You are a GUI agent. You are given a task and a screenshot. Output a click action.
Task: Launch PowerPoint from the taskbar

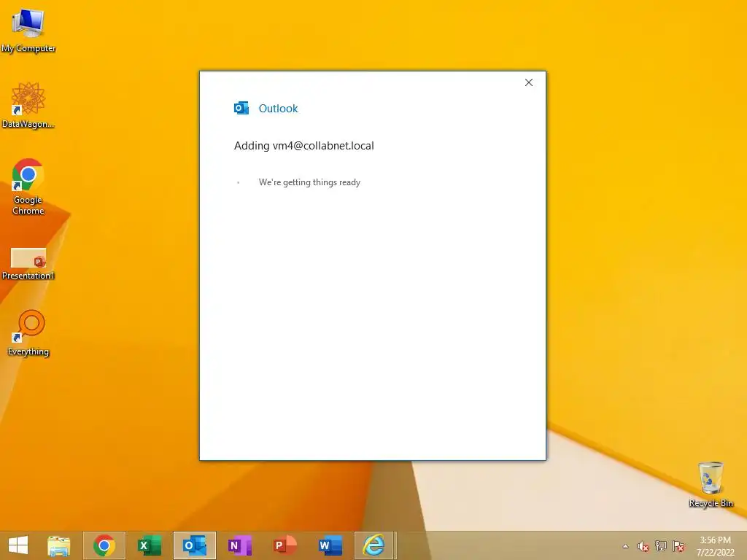click(285, 545)
